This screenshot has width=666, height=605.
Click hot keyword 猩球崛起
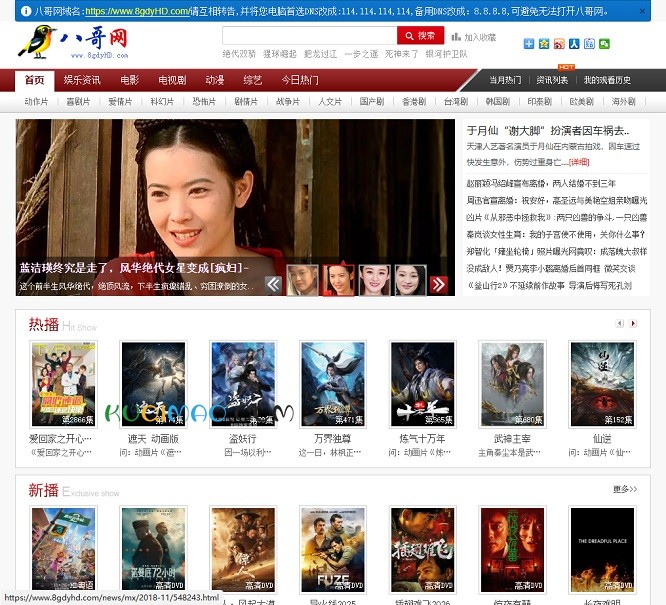pyautogui.click(x=279, y=54)
